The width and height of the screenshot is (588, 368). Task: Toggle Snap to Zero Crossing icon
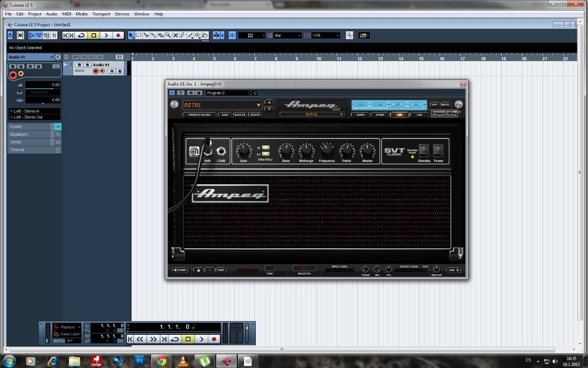point(350,35)
